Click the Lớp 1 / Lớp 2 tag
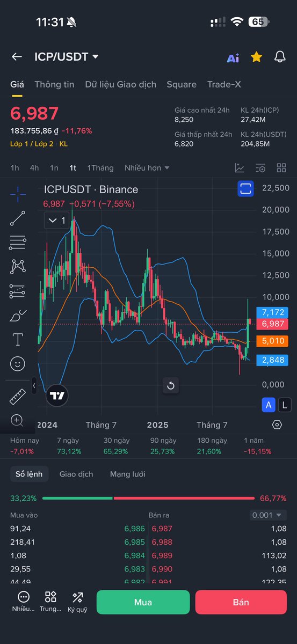 [x=33, y=144]
